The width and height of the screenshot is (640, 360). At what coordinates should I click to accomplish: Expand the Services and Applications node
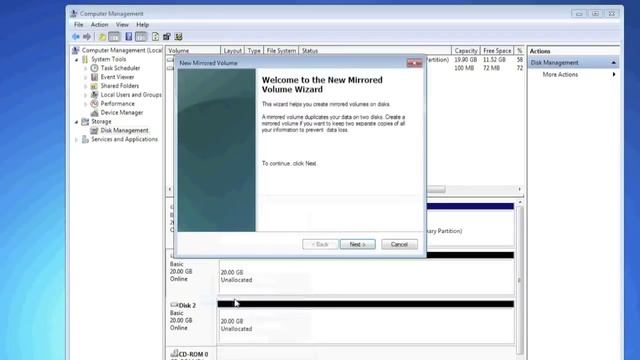pyautogui.click(x=76, y=140)
